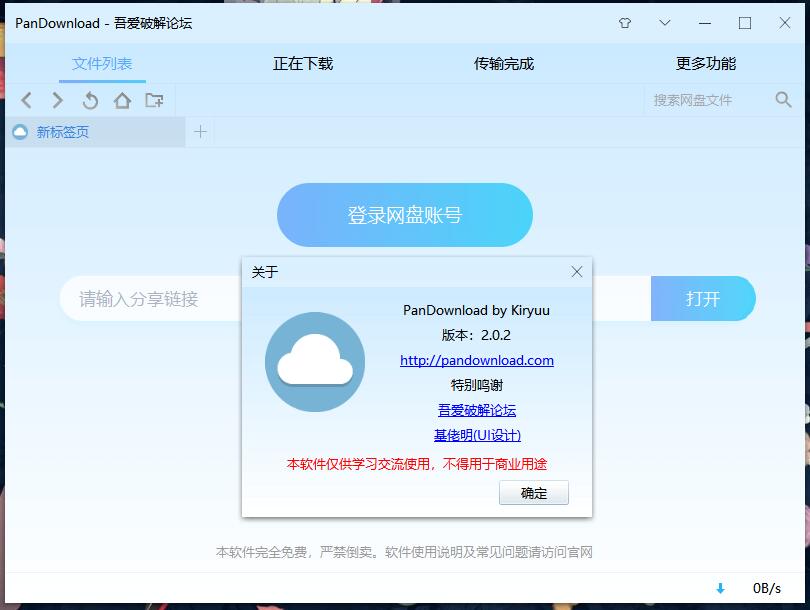Open the 基佬明(UI设计) link

click(x=477, y=435)
